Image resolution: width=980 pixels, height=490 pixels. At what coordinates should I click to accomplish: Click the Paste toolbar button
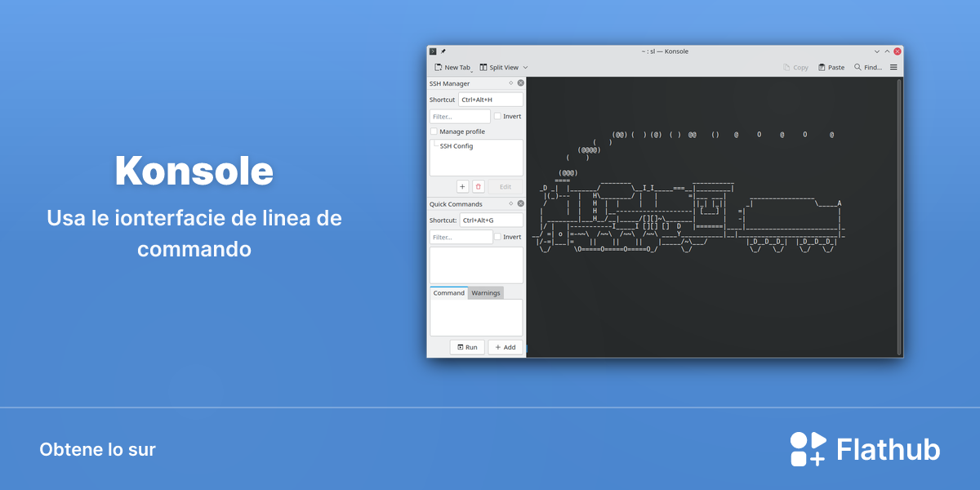tap(831, 68)
